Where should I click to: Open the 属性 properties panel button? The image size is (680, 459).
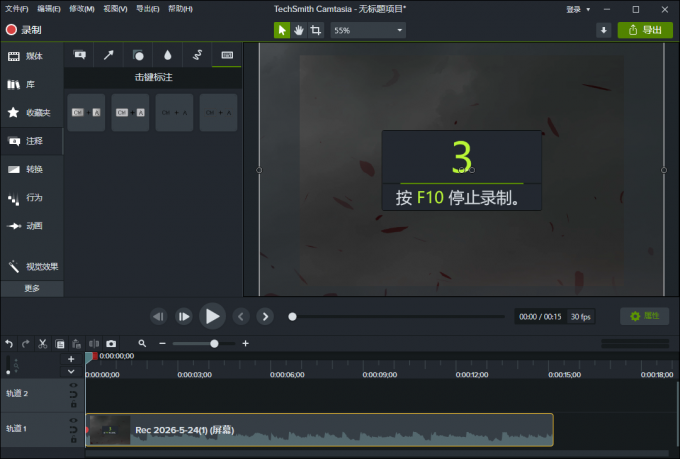coord(644,316)
